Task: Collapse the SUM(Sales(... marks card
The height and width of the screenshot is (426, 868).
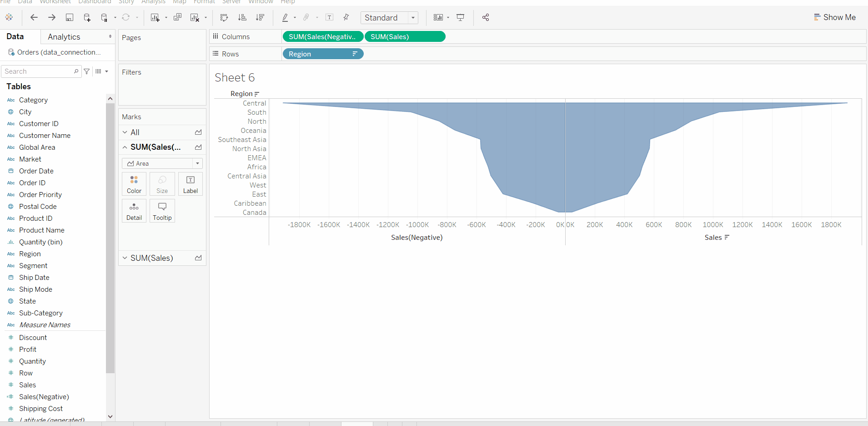Action: [125, 147]
